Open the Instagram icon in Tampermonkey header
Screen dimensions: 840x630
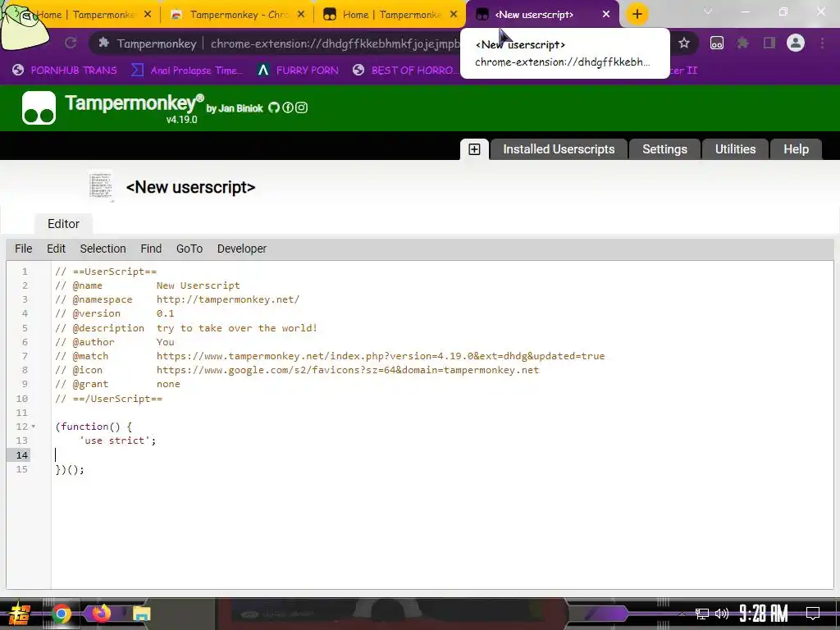(302, 107)
